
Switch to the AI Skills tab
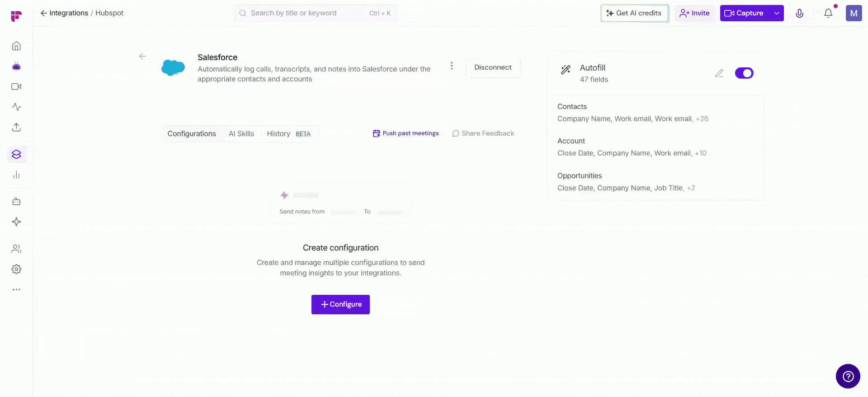[241, 134]
